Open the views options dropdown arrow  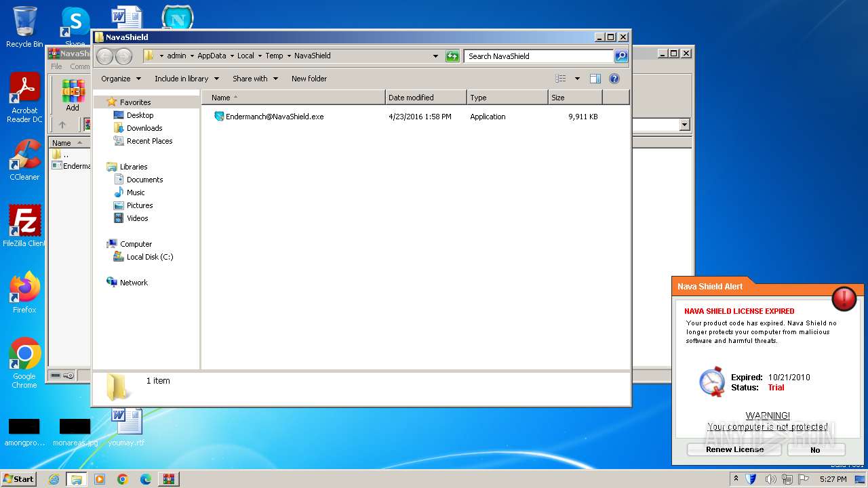pos(577,79)
